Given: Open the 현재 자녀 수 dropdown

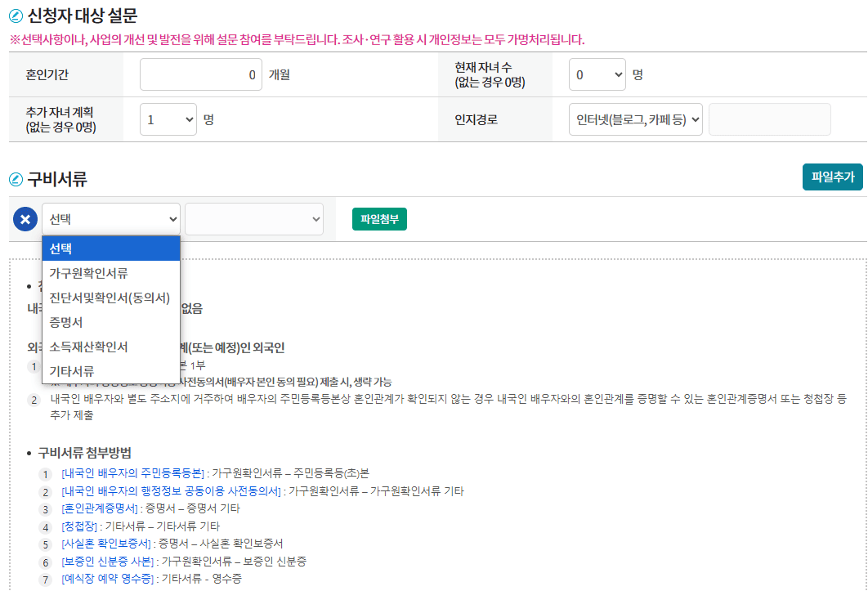Looking at the screenshot, I should click(597, 74).
